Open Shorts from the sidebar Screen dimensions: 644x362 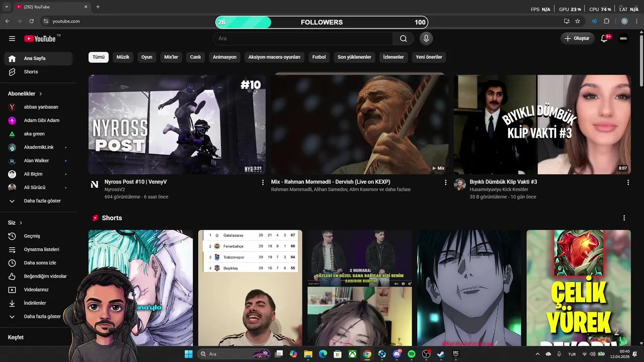click(x=38, y=72)
